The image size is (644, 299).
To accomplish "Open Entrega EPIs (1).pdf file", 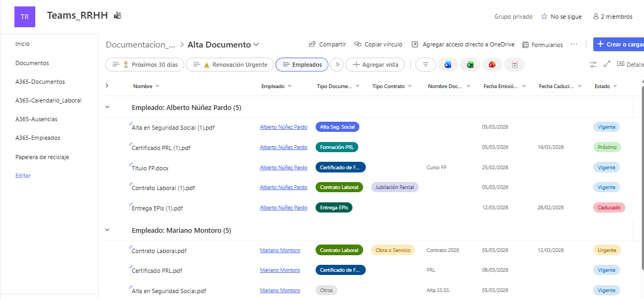I will (x=157, y=208).
